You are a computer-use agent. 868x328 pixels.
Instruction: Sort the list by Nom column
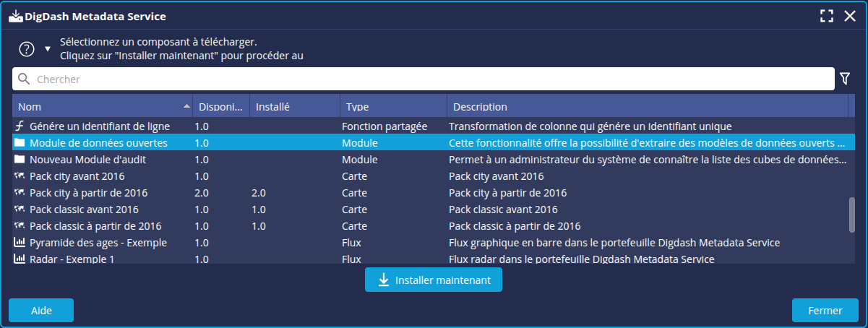101,107
